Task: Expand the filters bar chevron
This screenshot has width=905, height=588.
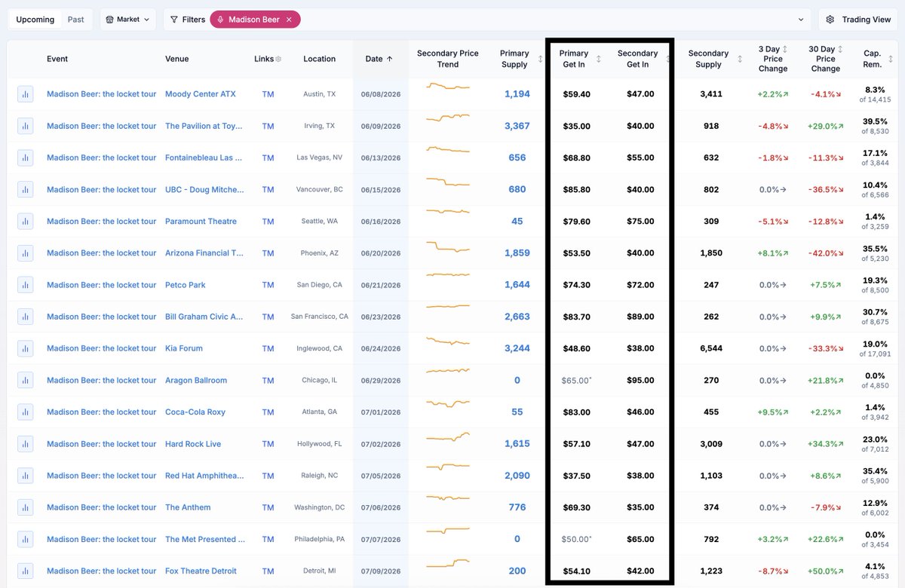Action: [801, 20]
